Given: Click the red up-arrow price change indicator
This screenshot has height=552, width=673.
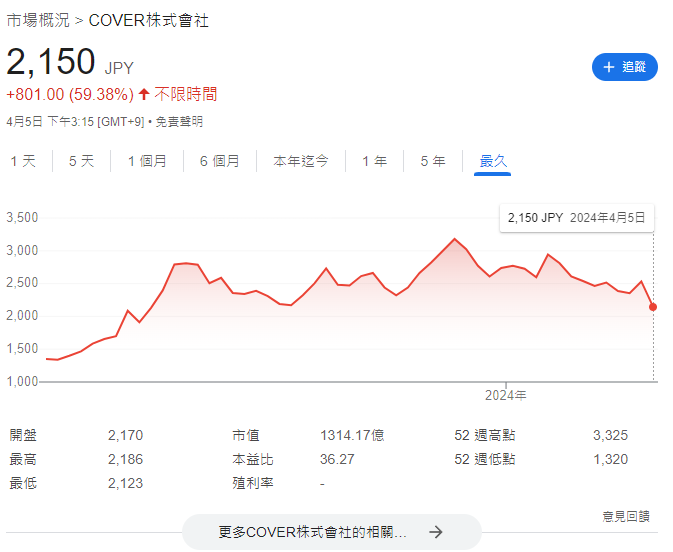Looking at the screenshot, I should (x=144, y=95).
